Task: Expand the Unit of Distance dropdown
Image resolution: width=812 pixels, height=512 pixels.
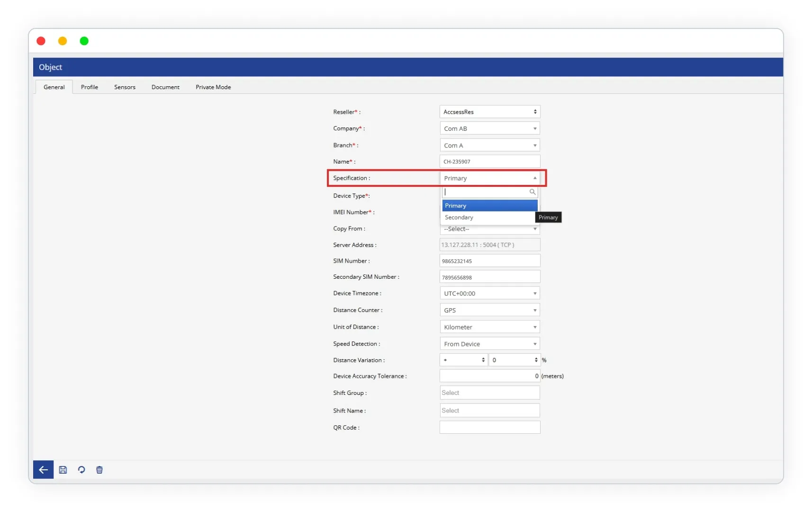Action: [x=489, y=327]
